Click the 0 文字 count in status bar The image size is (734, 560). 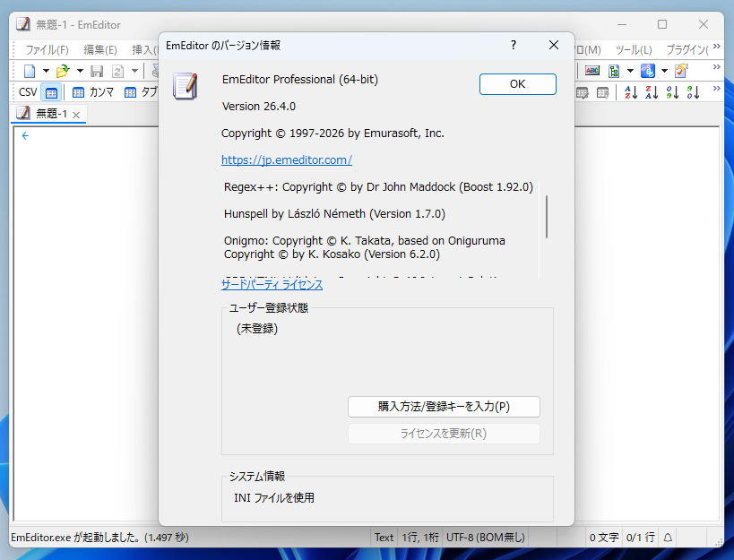pos(604,538)
